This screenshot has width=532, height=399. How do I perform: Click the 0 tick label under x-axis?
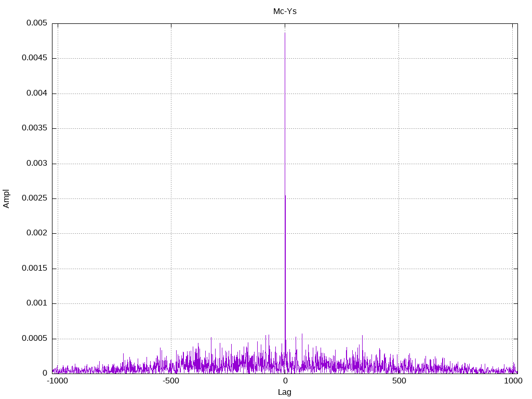point(285,381)
